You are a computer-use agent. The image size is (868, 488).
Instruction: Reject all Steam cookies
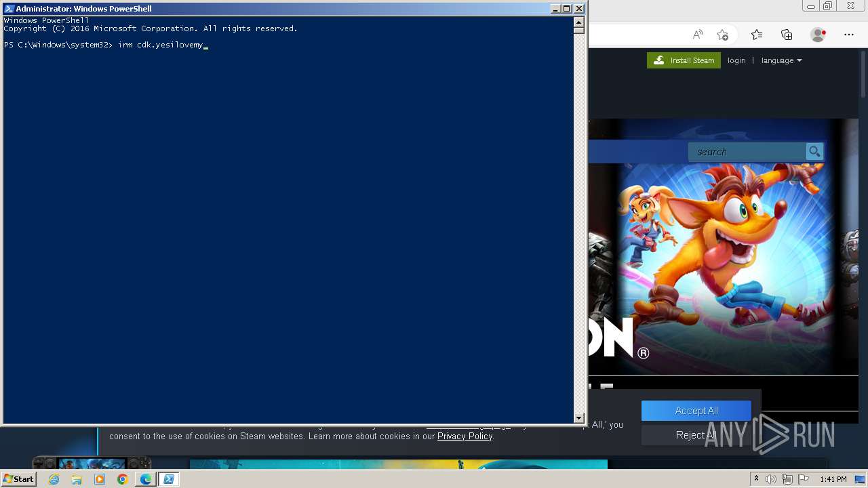[x=696, y=435]
